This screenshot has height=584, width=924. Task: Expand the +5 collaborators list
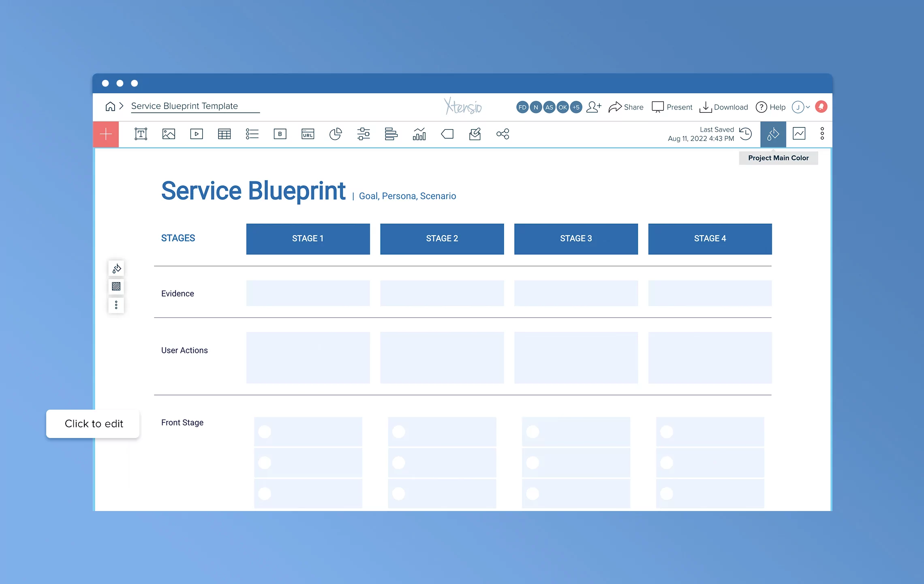click(576, 107)
